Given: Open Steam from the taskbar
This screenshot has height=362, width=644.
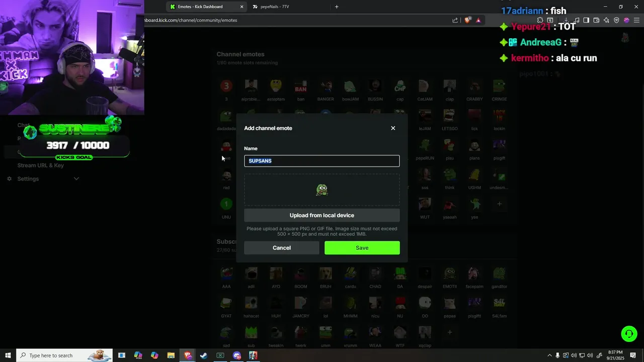Looking at the screenshot, I should coord(204,355).
